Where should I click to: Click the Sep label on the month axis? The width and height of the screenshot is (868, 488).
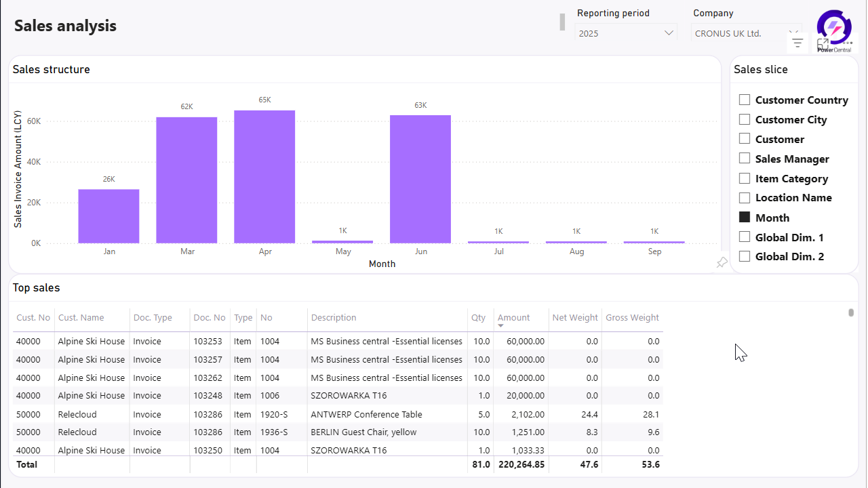[x=654, y=251]
